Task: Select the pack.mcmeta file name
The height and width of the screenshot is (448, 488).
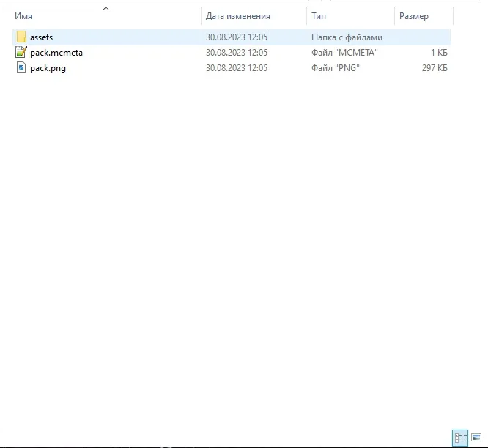Action: pos(56,53)
